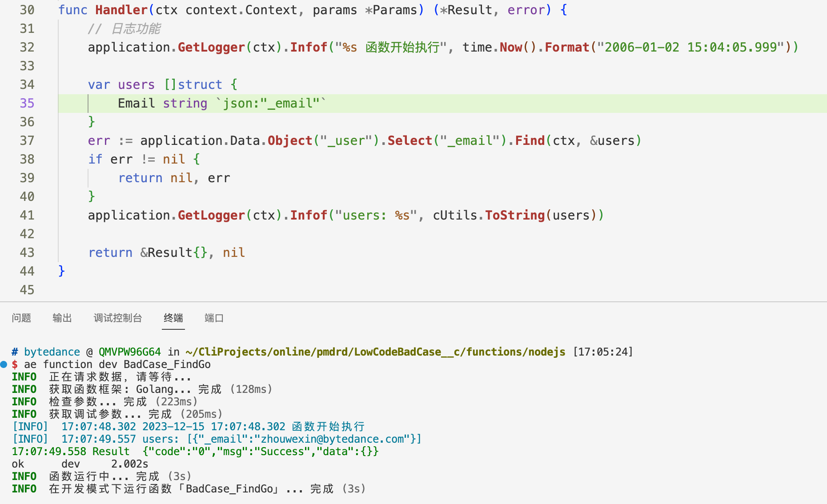Screen dimensions: 827x504
Task: Click the Email field in the struct
Action: 136,103
